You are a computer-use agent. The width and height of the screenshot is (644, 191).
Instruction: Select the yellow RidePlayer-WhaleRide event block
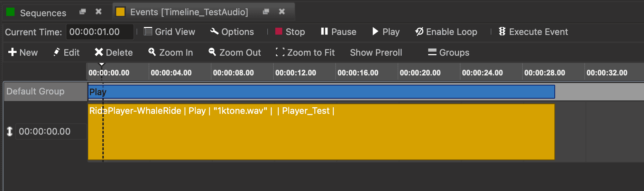click(x=322, y=135)
